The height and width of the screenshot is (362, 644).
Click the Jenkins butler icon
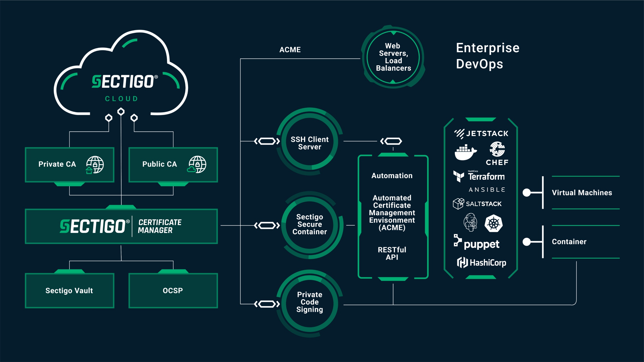(x=470, y=222)
